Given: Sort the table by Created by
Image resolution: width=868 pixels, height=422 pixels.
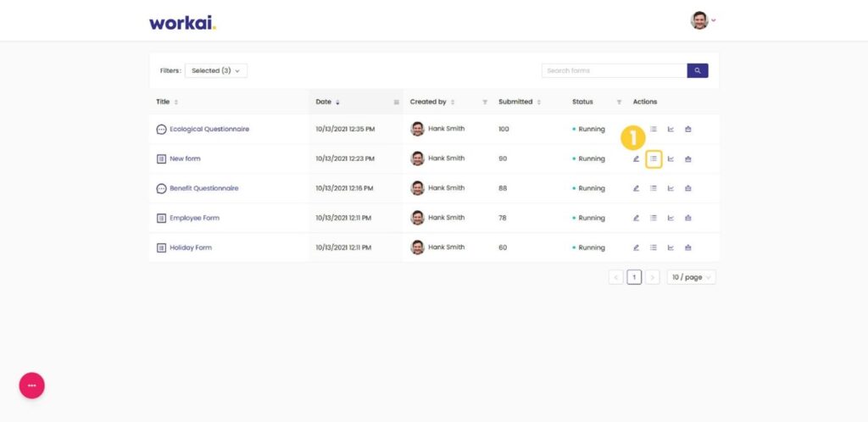Looking at the screenshot, I should pyautogui.click(x=453, y=103).
